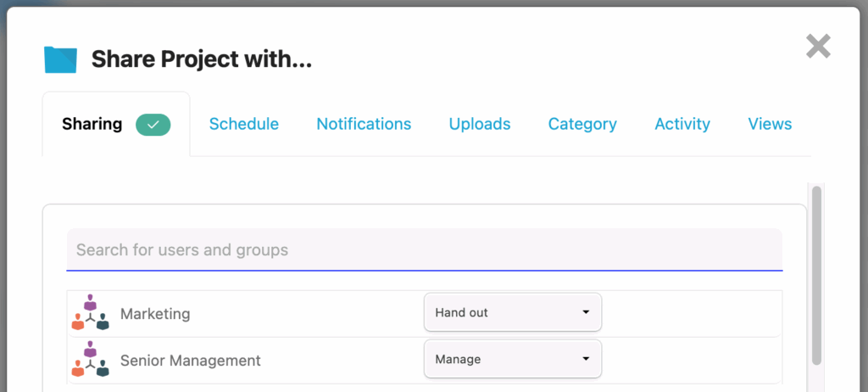Close the Share Project dialog
Viewport: 868px width, 392px height.
click(818, 46)
